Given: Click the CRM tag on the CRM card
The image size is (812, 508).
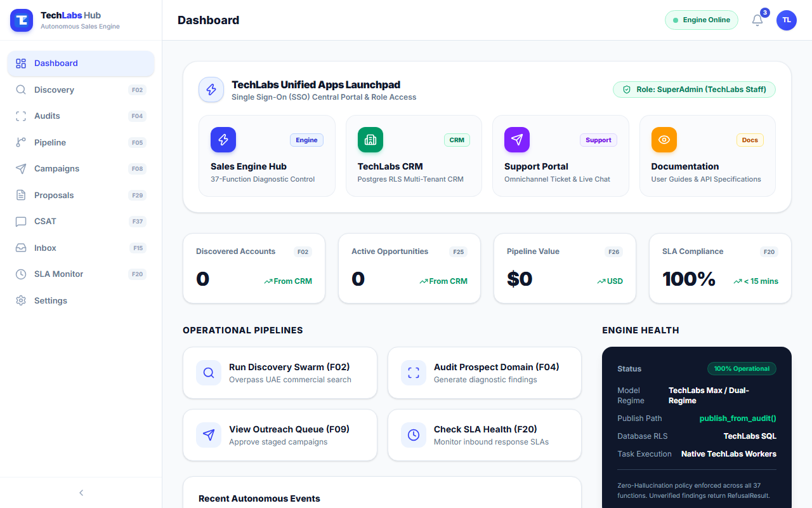Looking at the screenshot, I should (x=457, y=140).
